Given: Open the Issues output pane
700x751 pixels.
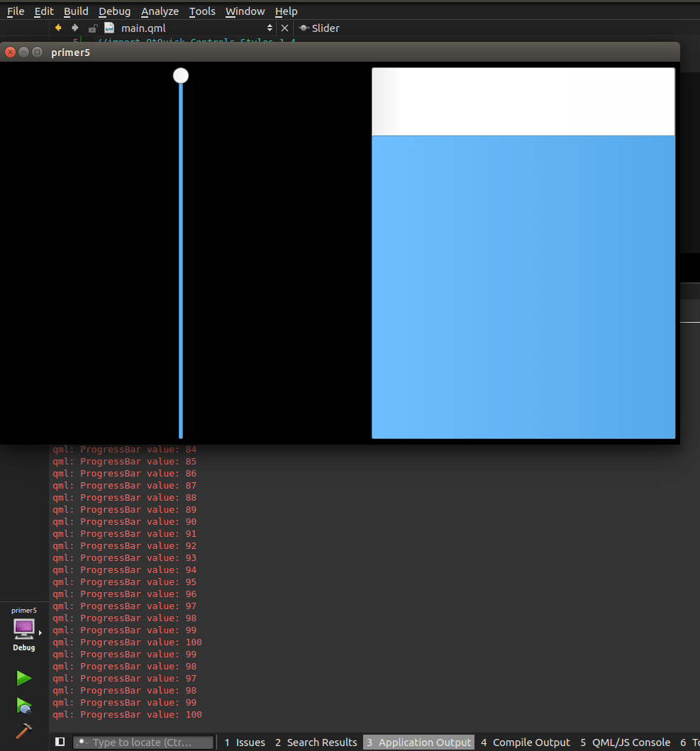Looking at the screenshot, I should (245, 742).
